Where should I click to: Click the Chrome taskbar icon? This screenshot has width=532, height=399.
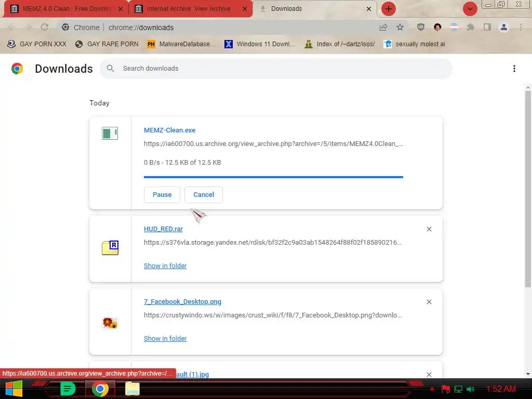pos(100,389)
